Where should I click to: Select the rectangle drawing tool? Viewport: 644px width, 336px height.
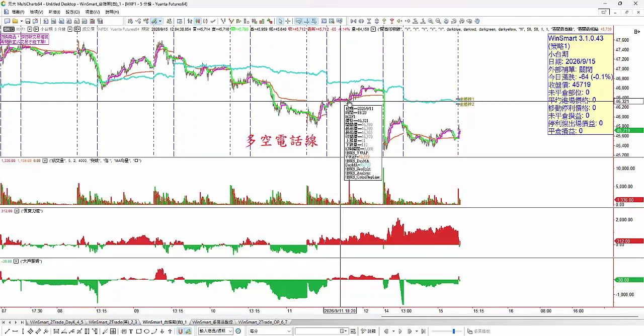[x=138, y=331]
